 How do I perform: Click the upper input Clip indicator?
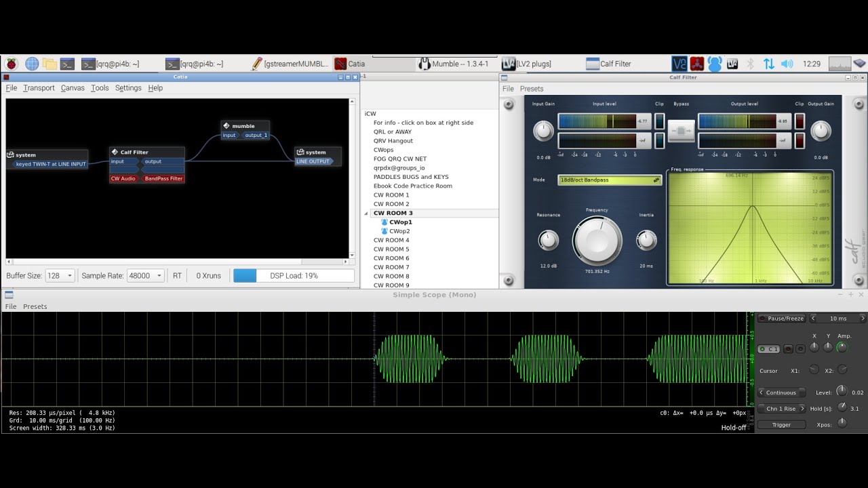coord(659,121)
